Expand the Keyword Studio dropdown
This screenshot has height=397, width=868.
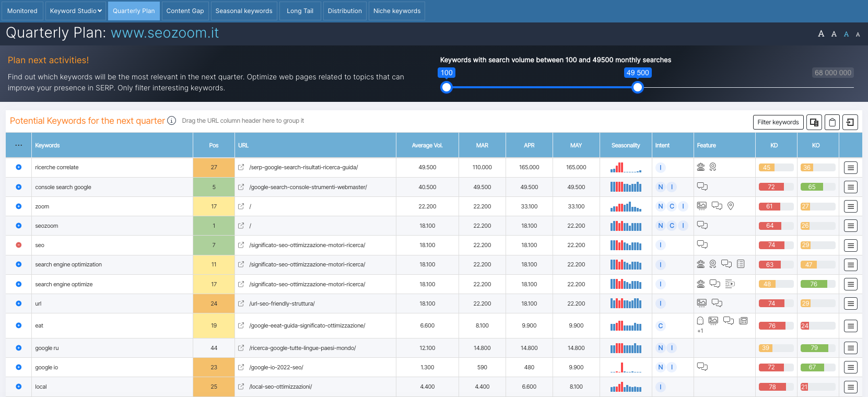point(76,11)
